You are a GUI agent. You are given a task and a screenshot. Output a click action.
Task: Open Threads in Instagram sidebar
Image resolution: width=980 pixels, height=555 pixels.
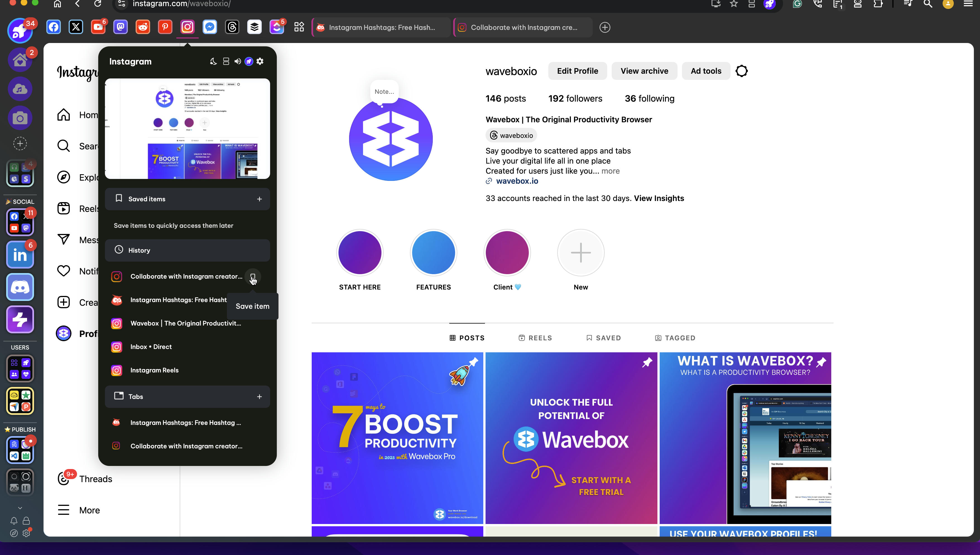click(85, 479)
